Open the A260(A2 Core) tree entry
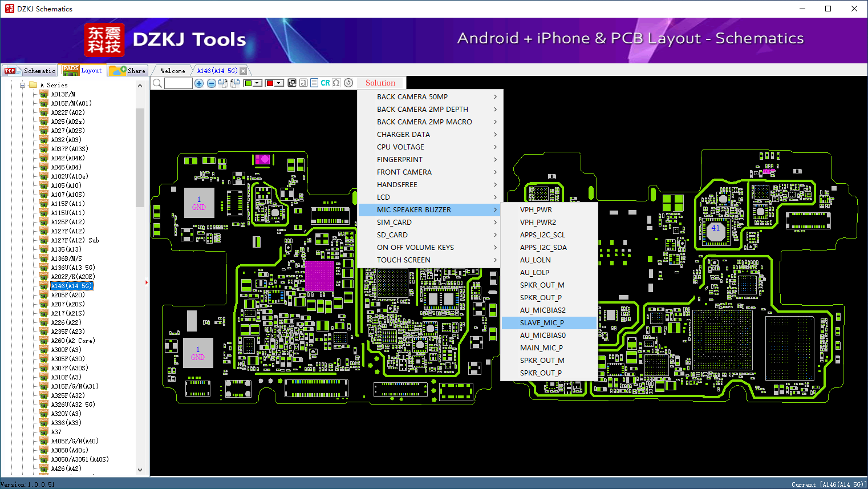This screenshot has height=489, width=868. tap(73, 341)
